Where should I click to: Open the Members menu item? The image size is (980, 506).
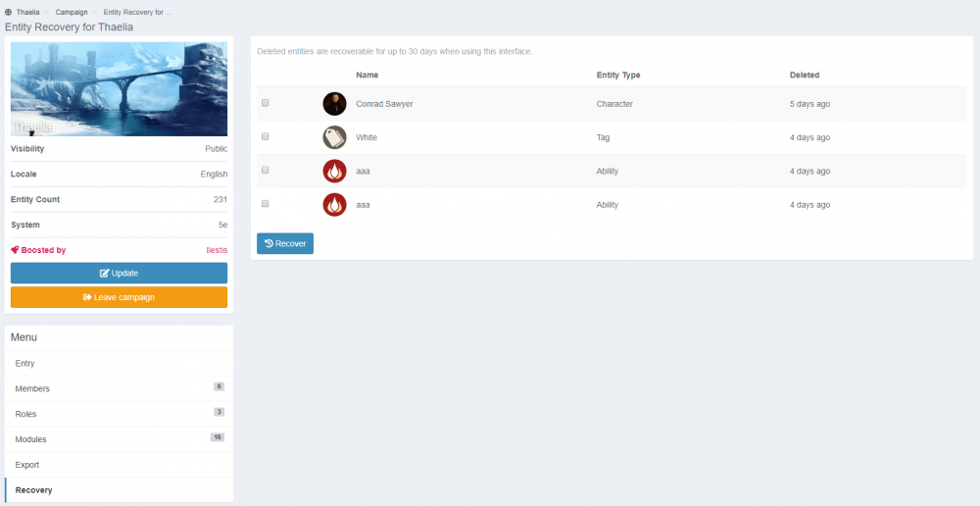[x=32, y=389]
